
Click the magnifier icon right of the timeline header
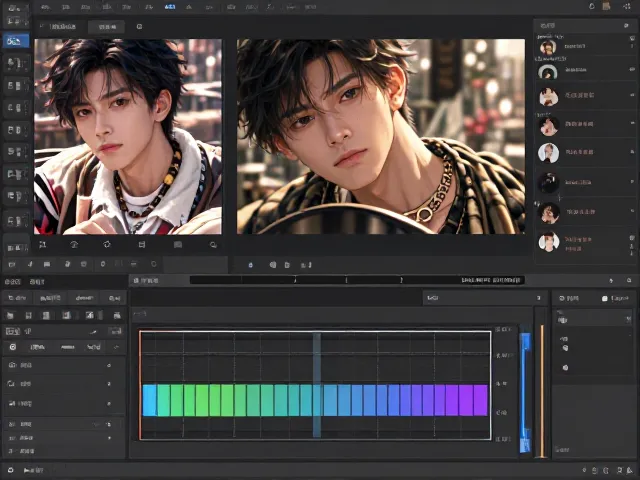pyautogui.click(x=629, y=280)
